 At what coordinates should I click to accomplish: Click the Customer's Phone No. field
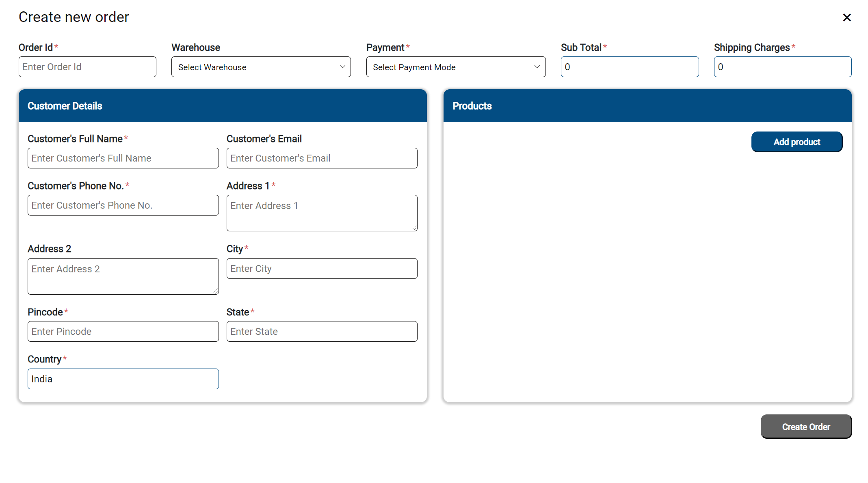123,205
